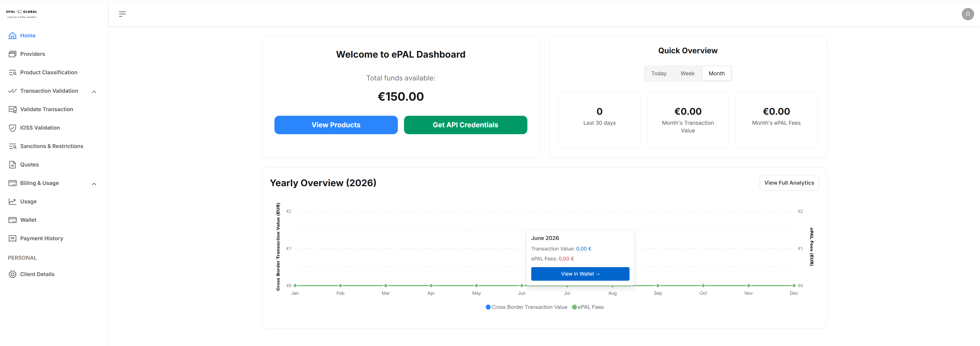980x346 pixels.
Task: Navigate to Usage page
Action: pos(28,202)
